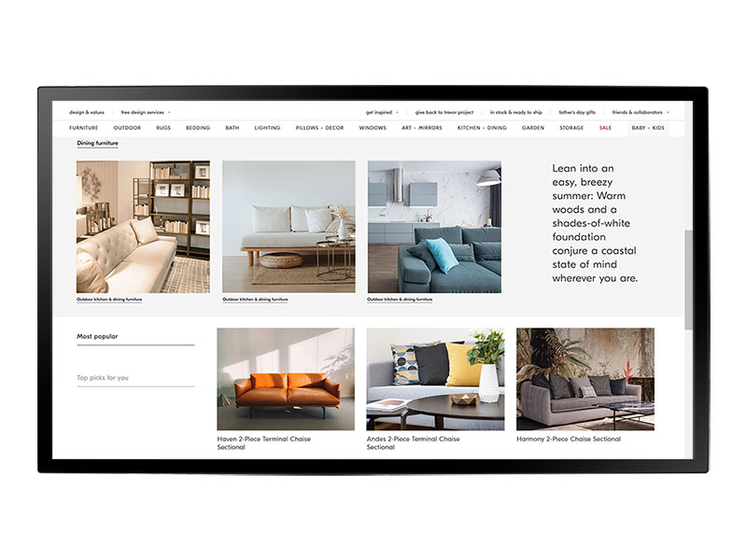Click the Harmony 2-Piece Chaise Sectional title
This screenshot has height=560, width=747.
[x=568, y=439]
